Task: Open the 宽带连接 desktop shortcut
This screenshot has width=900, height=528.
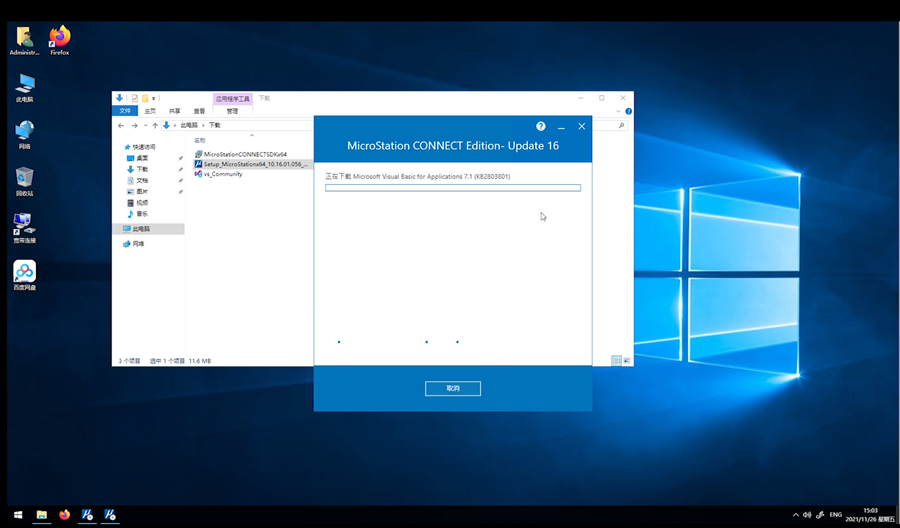Action: coord(24,228)
